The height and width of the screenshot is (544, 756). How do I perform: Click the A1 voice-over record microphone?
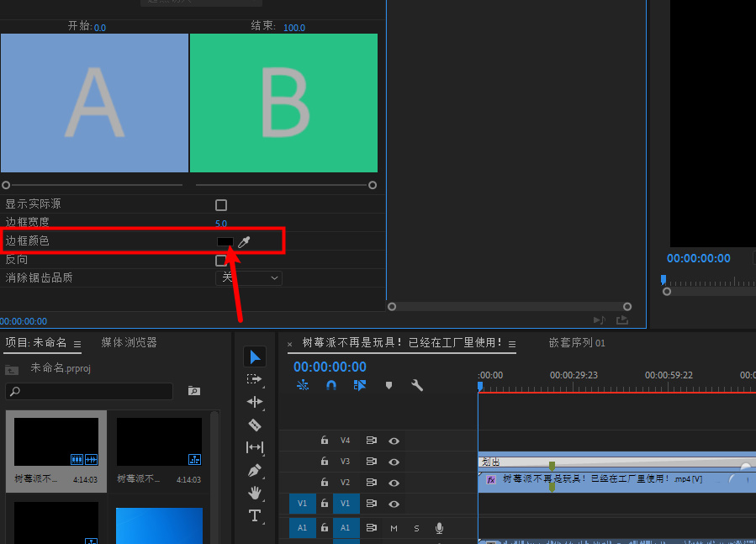coord(438,527)
